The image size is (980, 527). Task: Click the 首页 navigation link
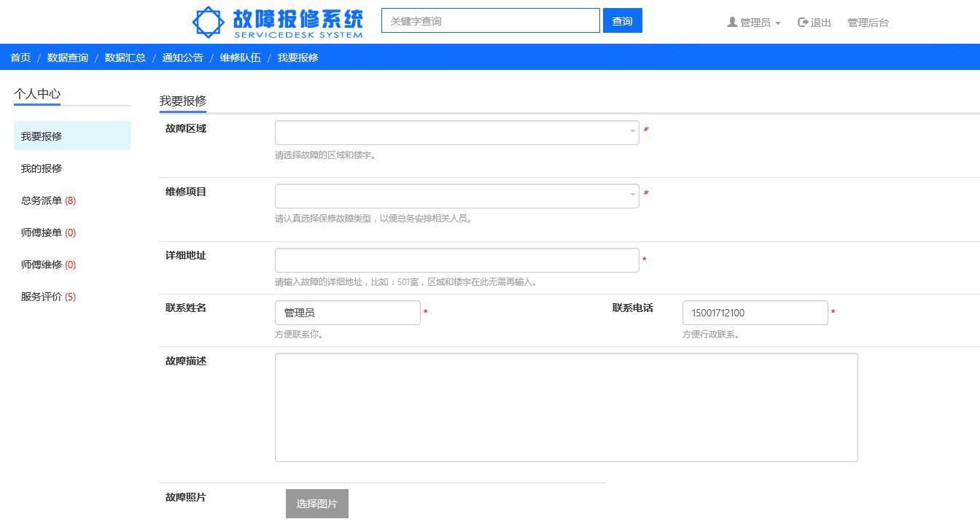tap(20, 58)
